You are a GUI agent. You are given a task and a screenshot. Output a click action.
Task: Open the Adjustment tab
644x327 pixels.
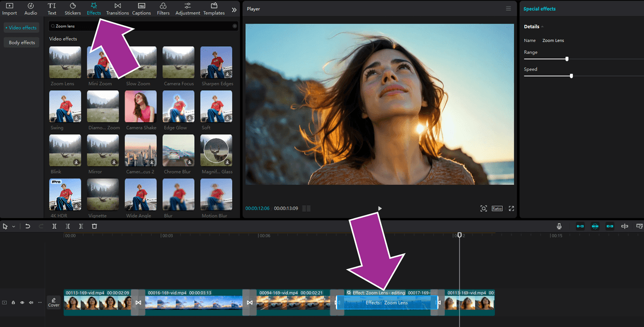pos(188,9)
